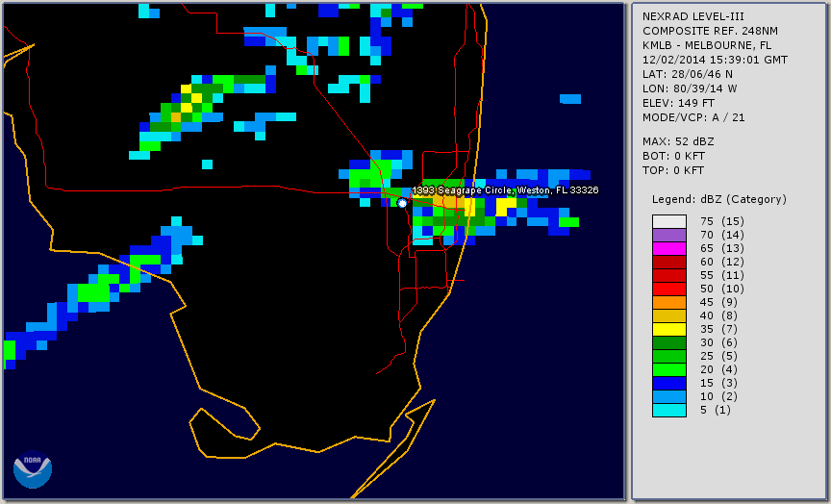The width and height of the screenshot is (831, 504).
Task: Select the 75 dBZ white legend swatch
Action: click(669, 221)
